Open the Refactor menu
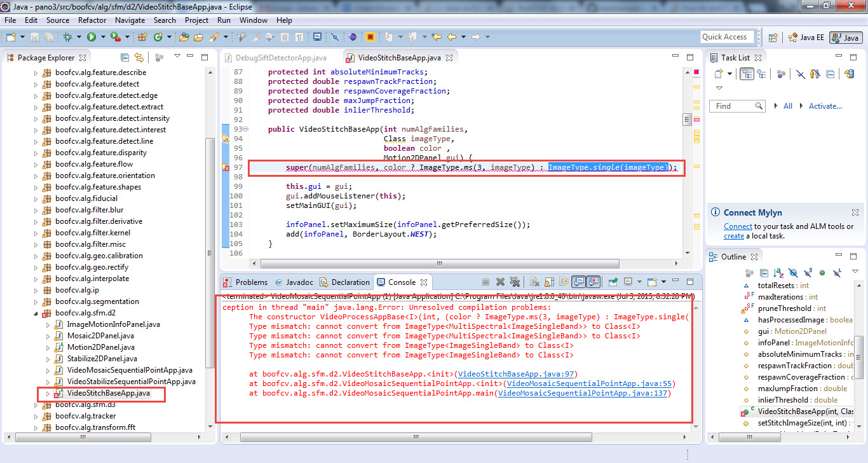Image resolution: width=868 pixels, height=463 pixels. coord(92,20)
